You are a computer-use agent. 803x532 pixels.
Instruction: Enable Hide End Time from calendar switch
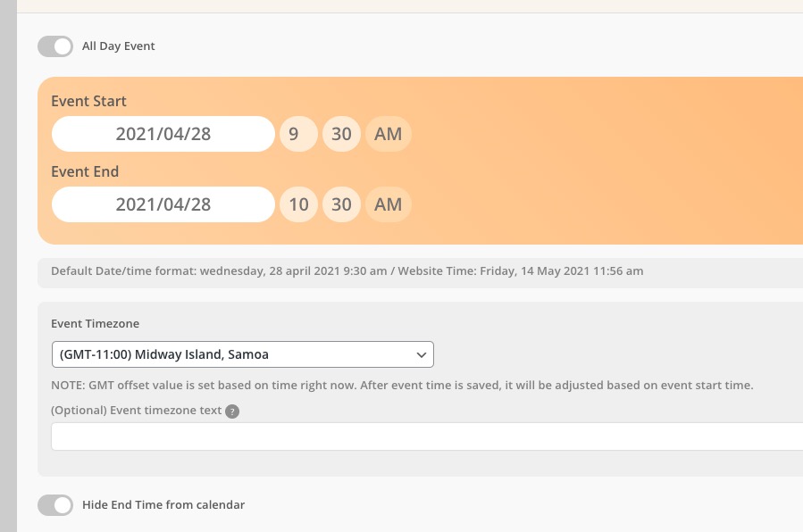[55, 505]
